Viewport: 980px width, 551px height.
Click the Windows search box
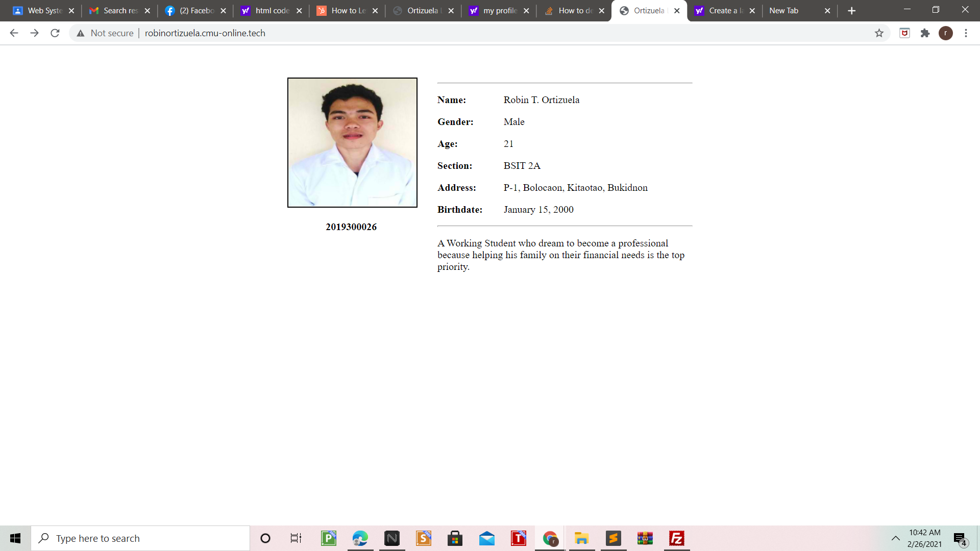click(140, 538)
